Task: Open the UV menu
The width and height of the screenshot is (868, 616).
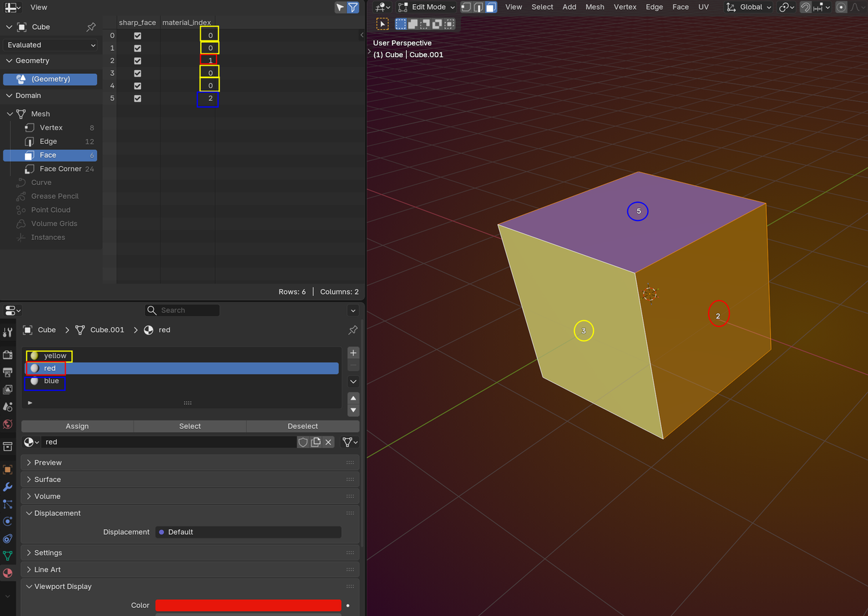Action: coord(703,7)
